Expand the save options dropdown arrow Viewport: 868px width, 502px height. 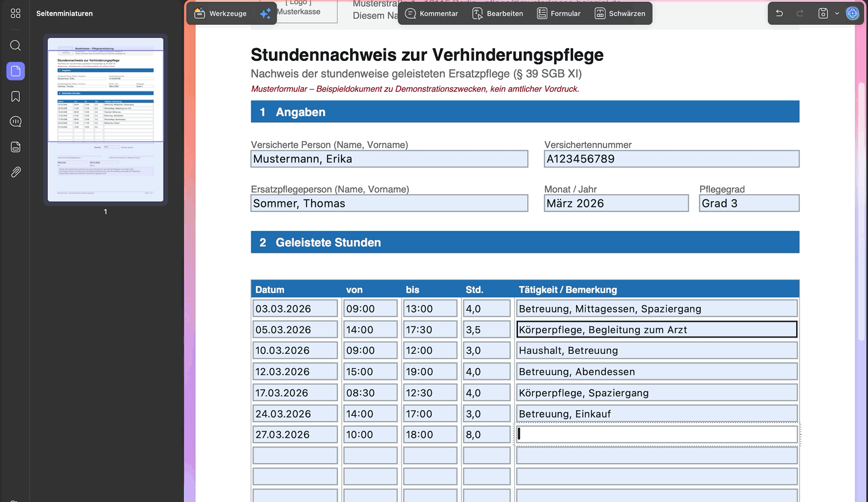coord(837,13)
